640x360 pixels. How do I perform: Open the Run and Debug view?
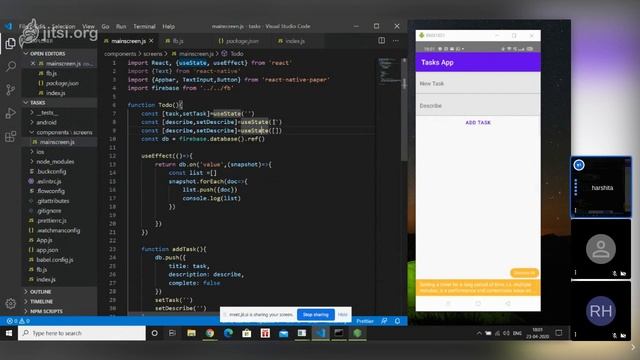(11, 113)
